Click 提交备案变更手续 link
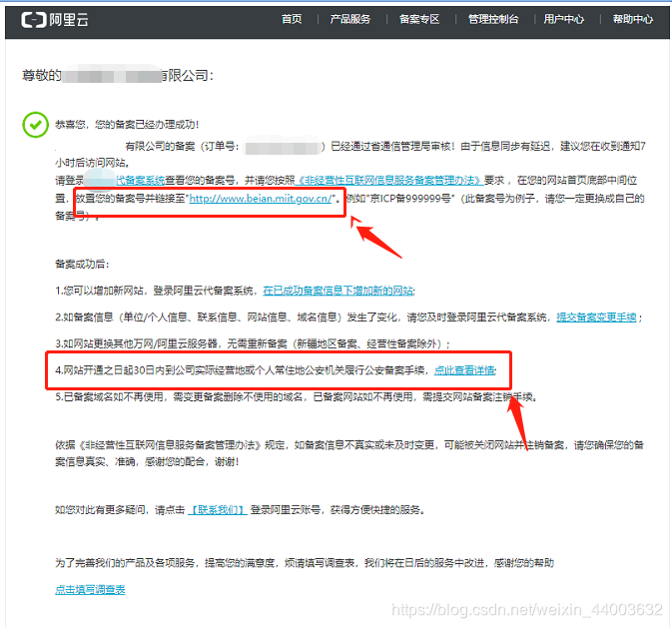This screenshot has height=628, width=672. pyautogui.click(x=596, y=317)
